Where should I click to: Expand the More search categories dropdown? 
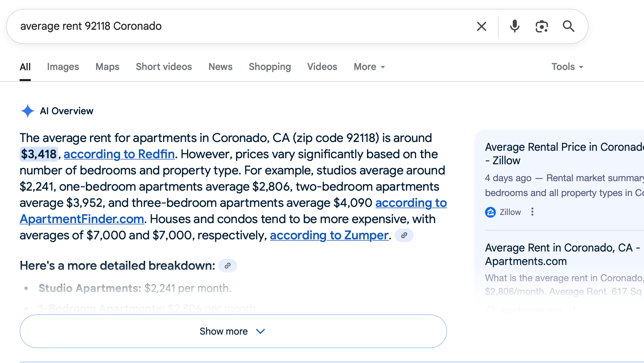pyautogui.click(x=369, y=67)
